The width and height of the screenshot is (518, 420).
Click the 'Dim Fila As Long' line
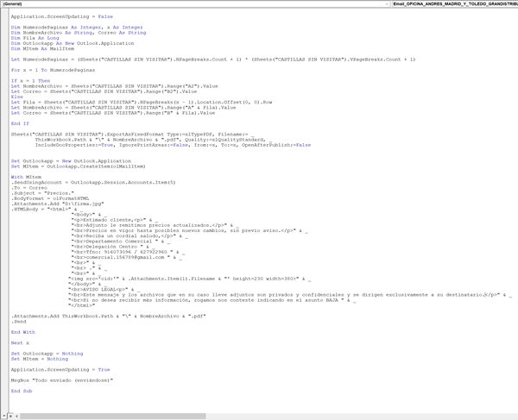[x=35, y=38]
